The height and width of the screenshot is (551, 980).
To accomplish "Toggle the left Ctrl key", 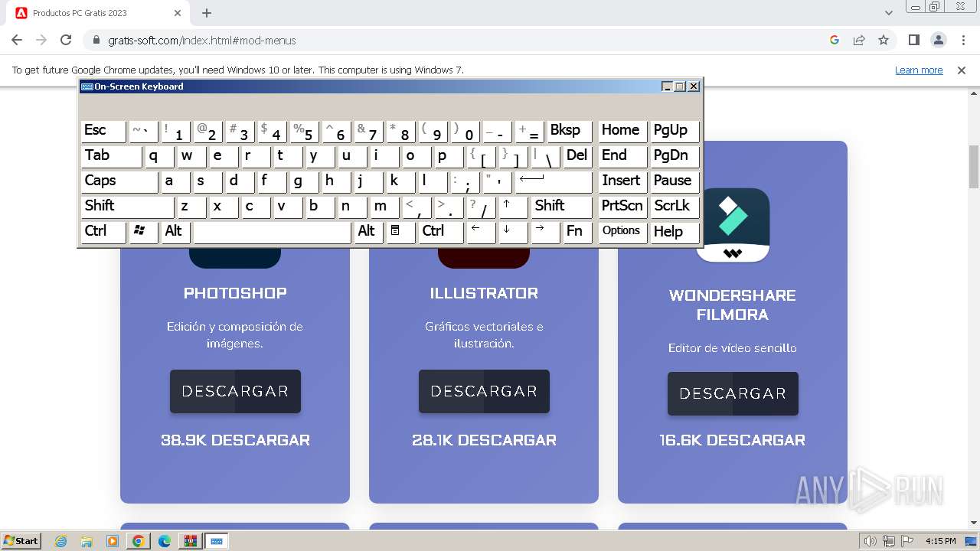I will [x=103, y=232].
